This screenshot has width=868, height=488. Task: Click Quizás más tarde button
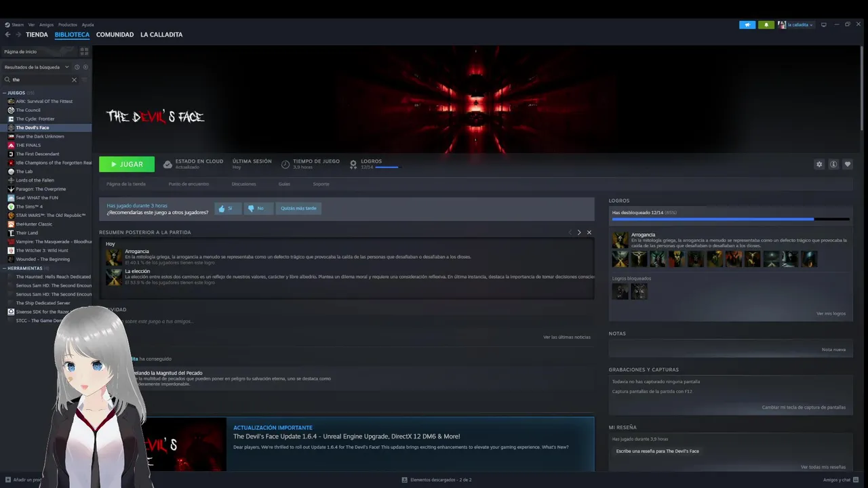[x=298, y=209]
